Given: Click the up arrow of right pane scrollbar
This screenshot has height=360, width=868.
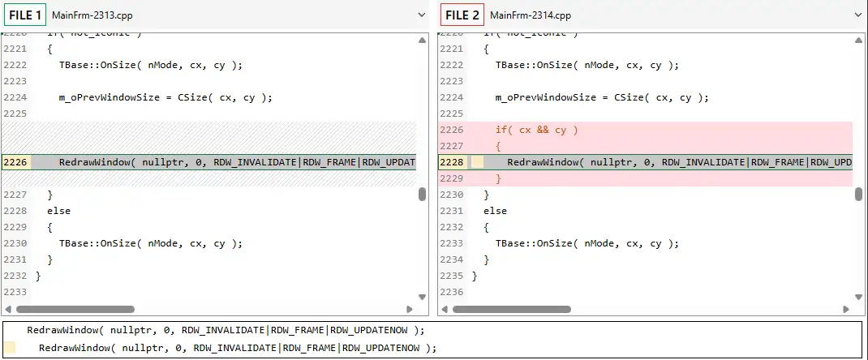Looking at the screenshot, I should 858,41.
